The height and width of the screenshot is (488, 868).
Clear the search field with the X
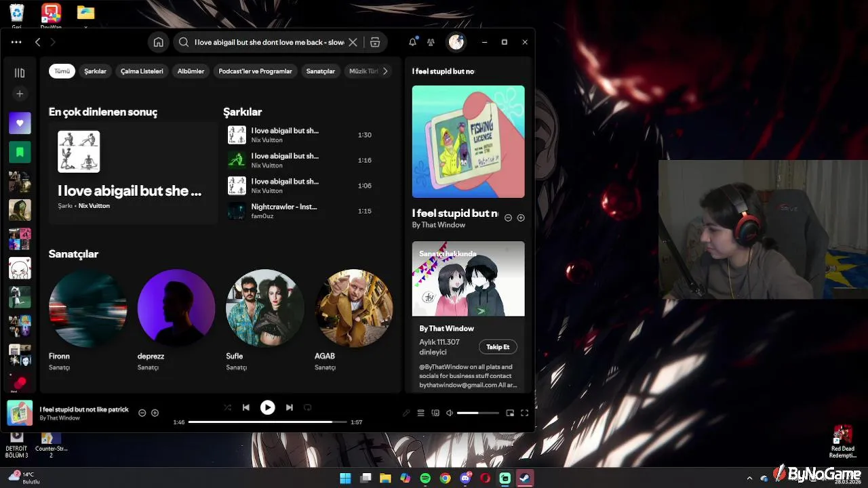tap(353, 42)
